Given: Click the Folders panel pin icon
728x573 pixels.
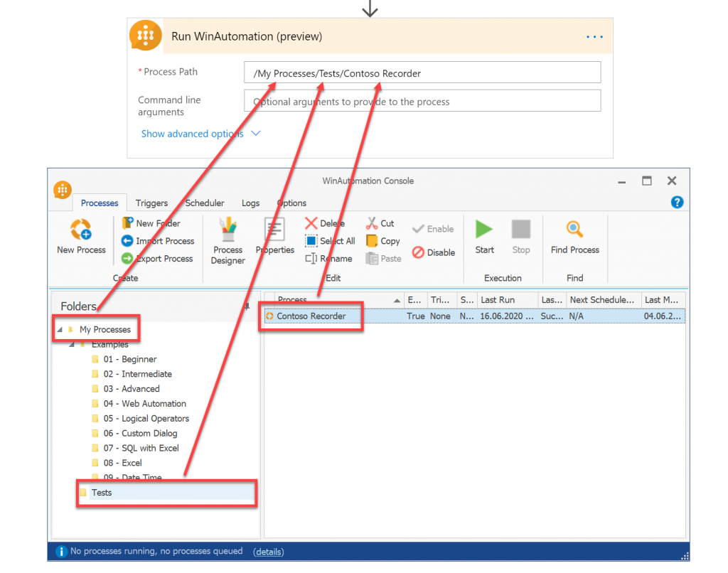Looking at the screenshot, I should (247, 306).
